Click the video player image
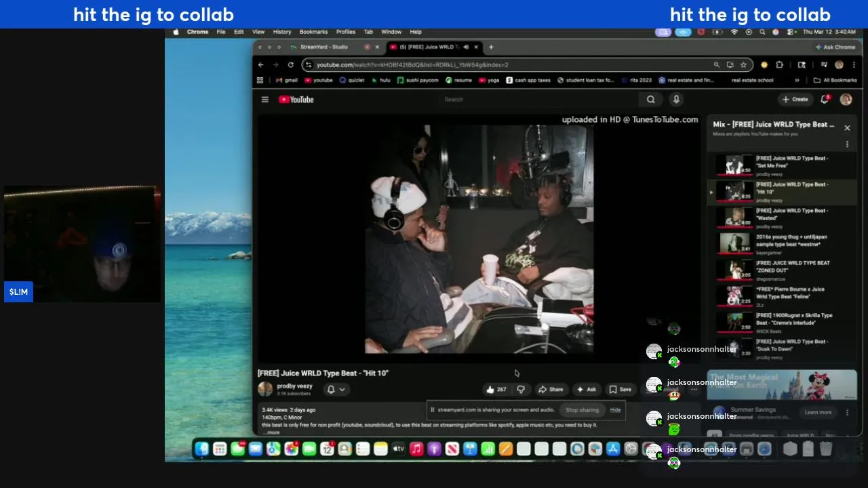This screenshot has width=868, height=488. pyautogui.click(x=479, y=239)
